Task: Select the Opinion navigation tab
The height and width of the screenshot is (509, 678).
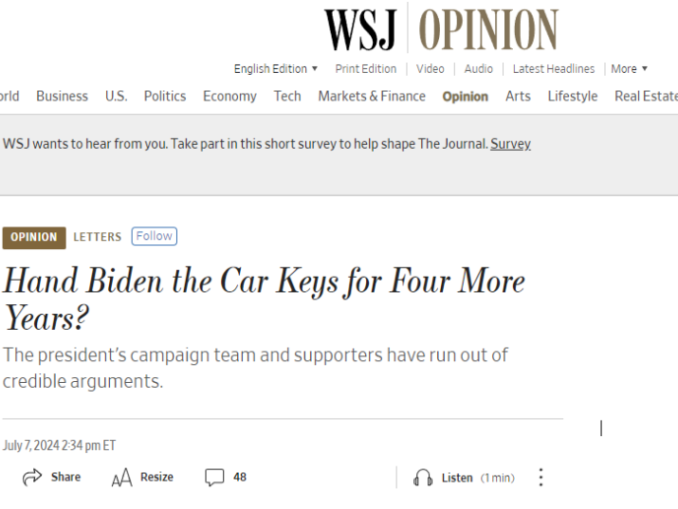Action: tap(465, 97)
